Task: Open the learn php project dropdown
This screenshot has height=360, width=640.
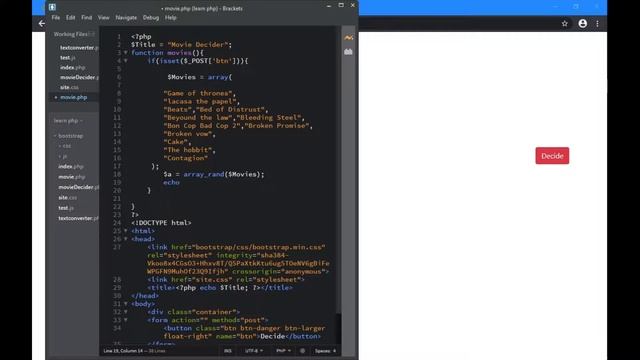Action: tap(68, 121)
